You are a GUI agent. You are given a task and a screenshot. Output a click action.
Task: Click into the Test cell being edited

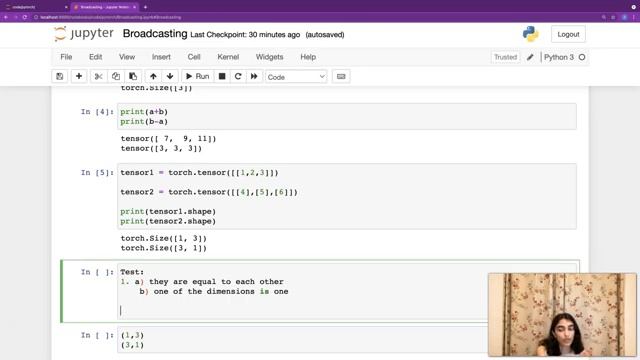click(302, 291)
